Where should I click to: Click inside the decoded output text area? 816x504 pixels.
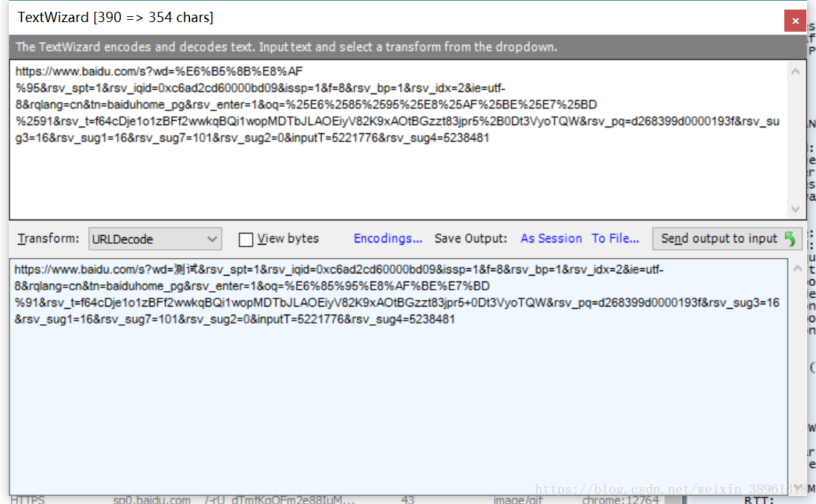[398, 377]
